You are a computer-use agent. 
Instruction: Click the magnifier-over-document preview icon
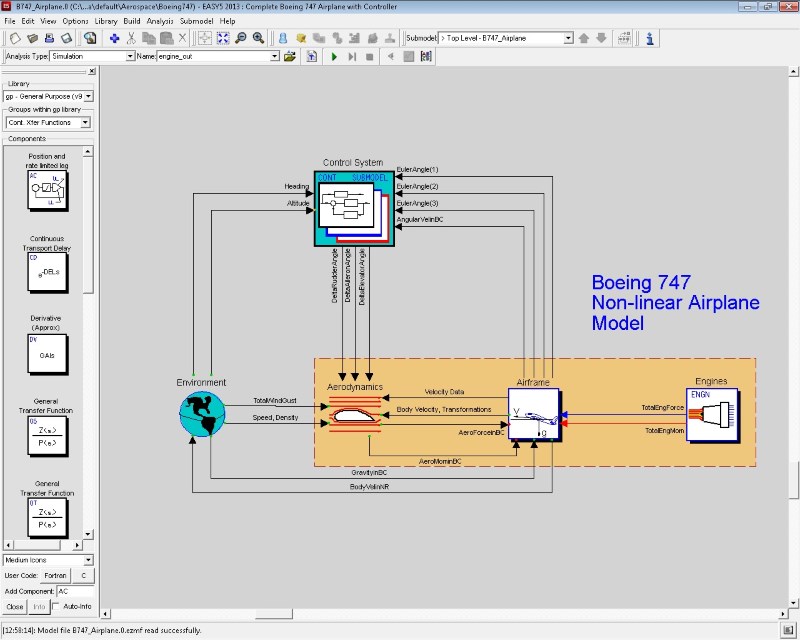coord(90,38)
